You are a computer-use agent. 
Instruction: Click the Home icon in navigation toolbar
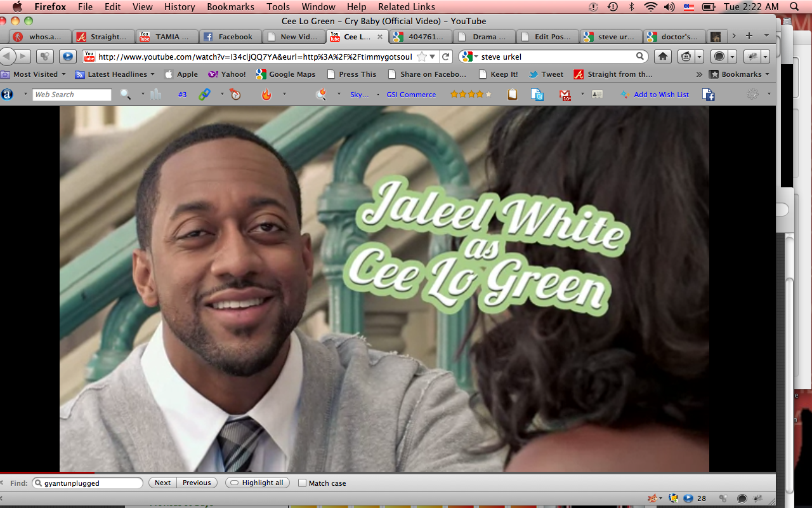(x=663, y=57)
